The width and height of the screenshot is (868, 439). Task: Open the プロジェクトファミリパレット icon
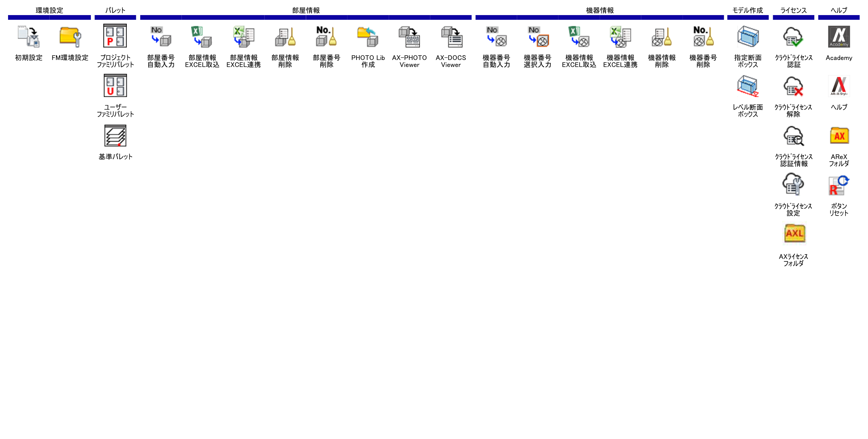[115, 36]
